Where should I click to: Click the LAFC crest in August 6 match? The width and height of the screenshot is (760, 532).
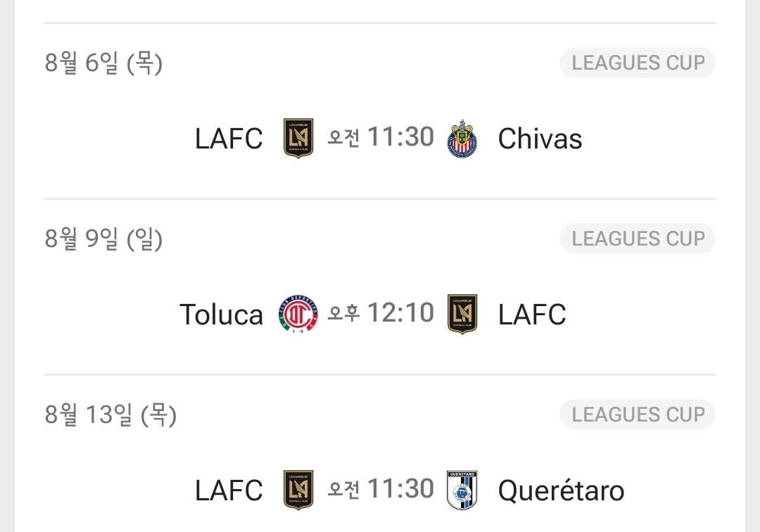point(298,138)
